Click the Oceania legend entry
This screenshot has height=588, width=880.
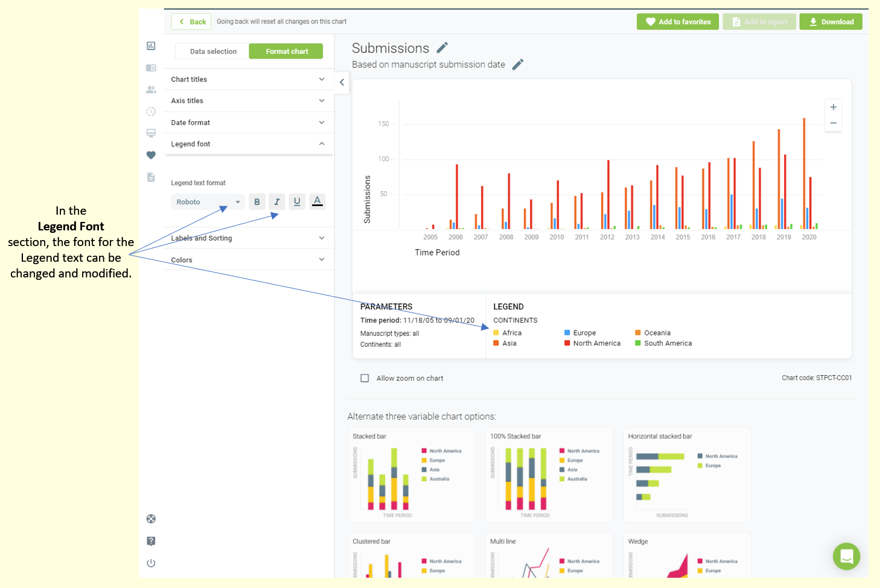(x=653, y=333)
